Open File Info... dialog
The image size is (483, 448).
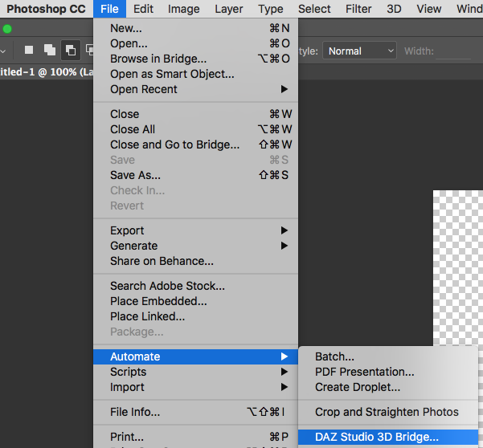point(195,412)
